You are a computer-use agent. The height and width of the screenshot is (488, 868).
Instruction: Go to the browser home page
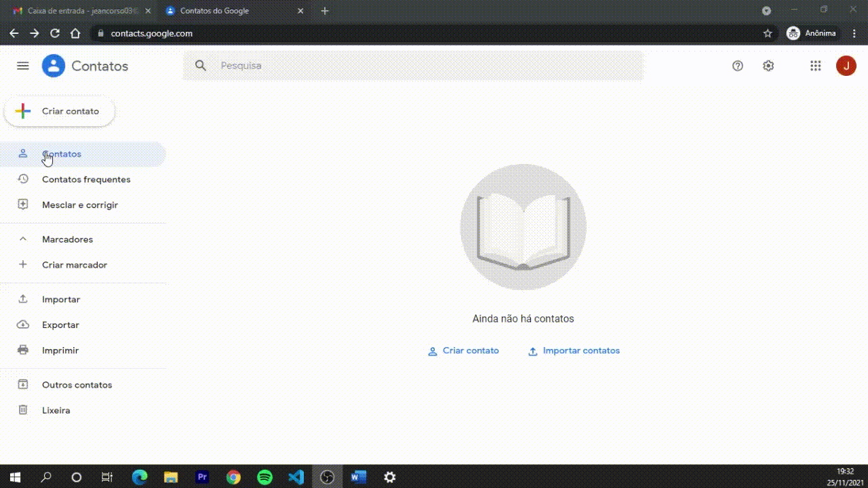[x=75, y=33]
